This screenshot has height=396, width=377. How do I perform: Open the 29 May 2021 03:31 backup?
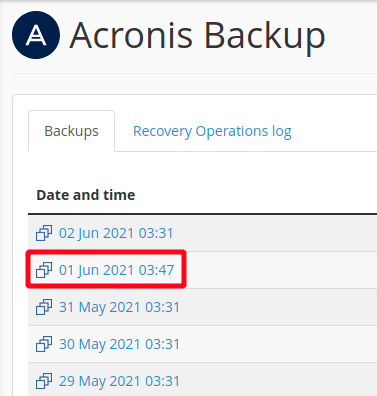(x=119, y=381)
